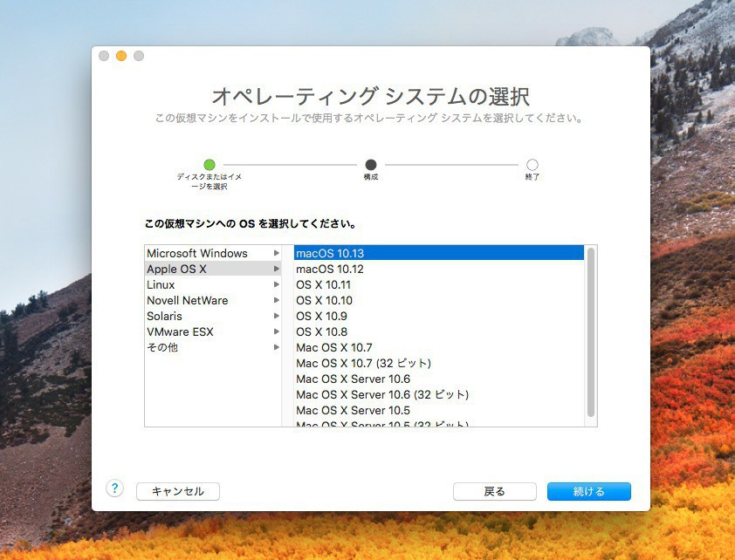The image size is (735, 560).
Task: Select その他 category
Action: click(x=213, y=347)
